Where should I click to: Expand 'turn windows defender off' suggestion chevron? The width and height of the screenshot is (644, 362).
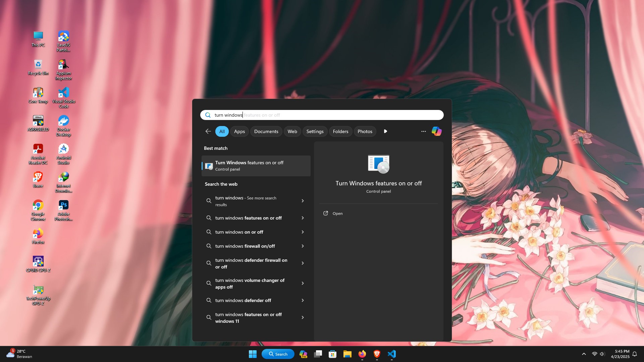[x=303, y=300]
